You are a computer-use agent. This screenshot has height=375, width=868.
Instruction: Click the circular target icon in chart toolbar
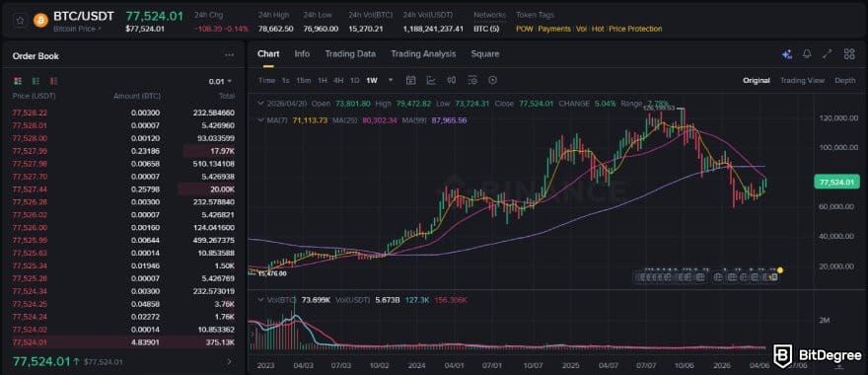tap(492, 80)
